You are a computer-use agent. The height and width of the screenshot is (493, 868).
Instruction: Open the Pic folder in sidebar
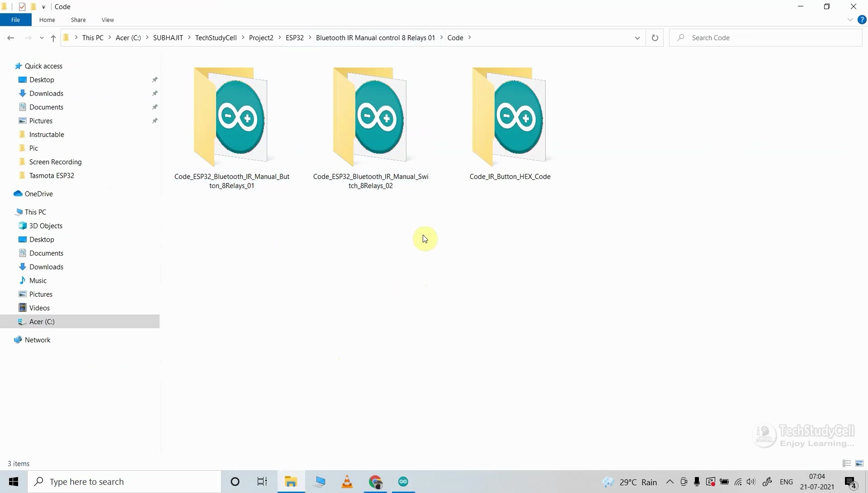[33, 148]
